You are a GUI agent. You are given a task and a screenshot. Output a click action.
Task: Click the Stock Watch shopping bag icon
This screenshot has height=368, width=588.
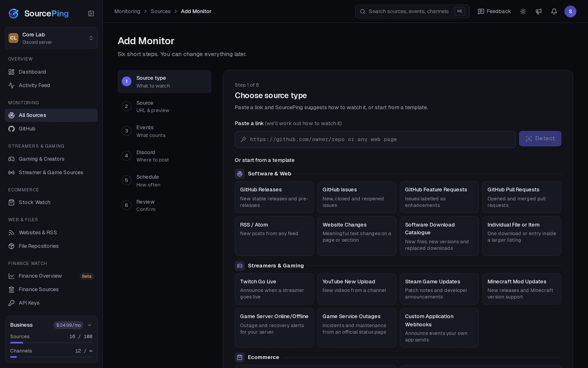tap(11, 202)
